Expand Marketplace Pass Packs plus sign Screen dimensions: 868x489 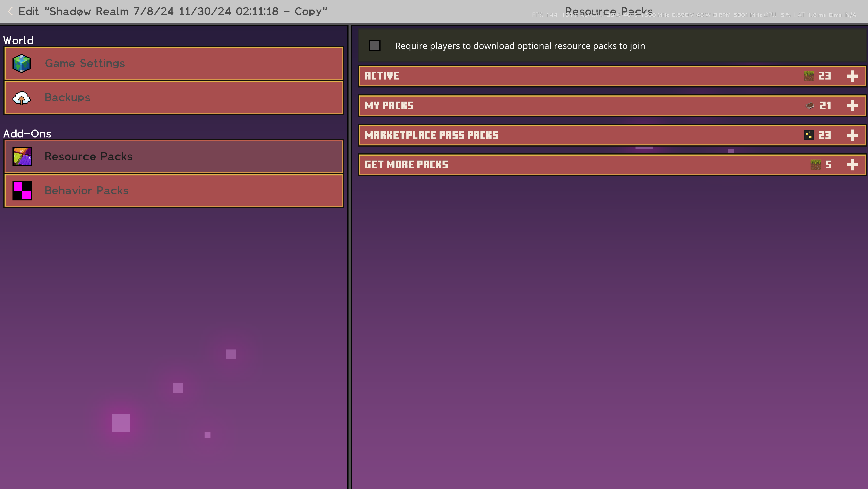(x=852, y=135)
